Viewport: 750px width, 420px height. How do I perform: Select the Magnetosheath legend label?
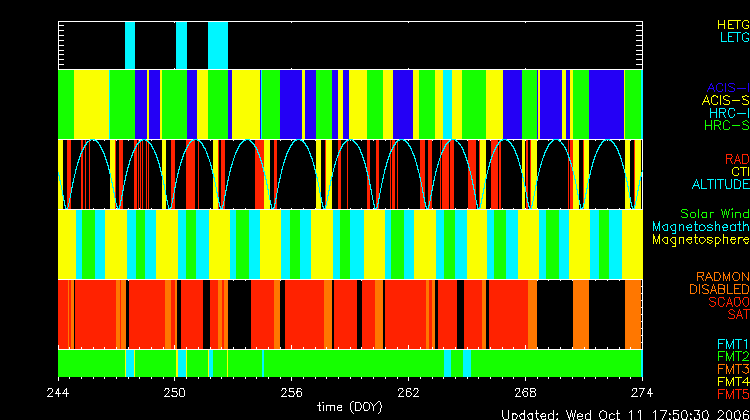pyautogui.click(x=700, y=227)
